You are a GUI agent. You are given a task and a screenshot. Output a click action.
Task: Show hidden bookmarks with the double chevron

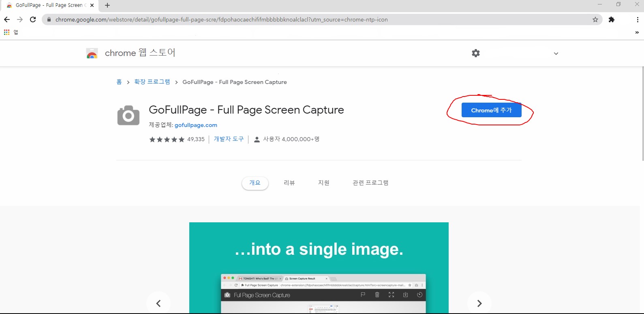pyautogui.click(x=637, y=32)
